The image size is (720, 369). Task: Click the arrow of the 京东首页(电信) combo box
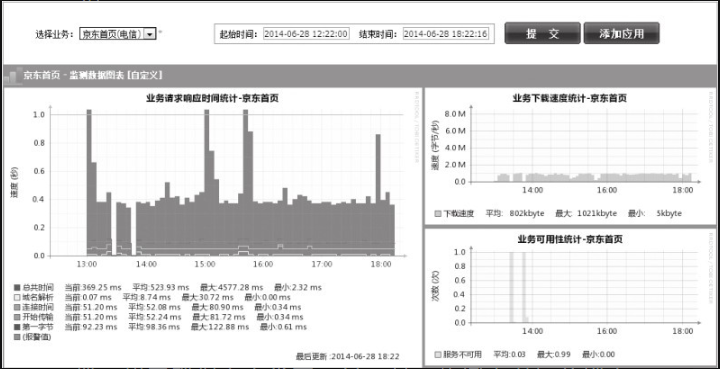coord(150,34)
